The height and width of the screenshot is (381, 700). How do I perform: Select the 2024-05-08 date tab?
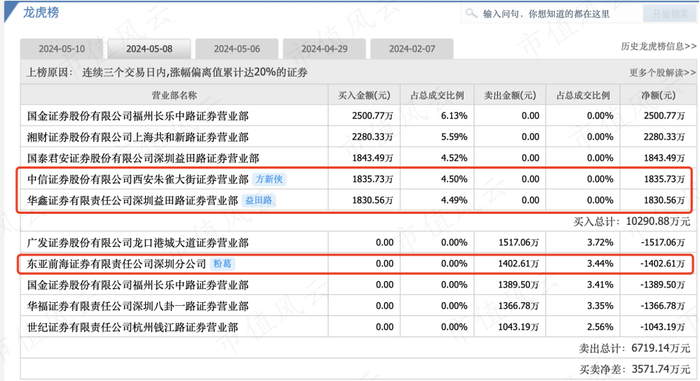pos(149,49)
